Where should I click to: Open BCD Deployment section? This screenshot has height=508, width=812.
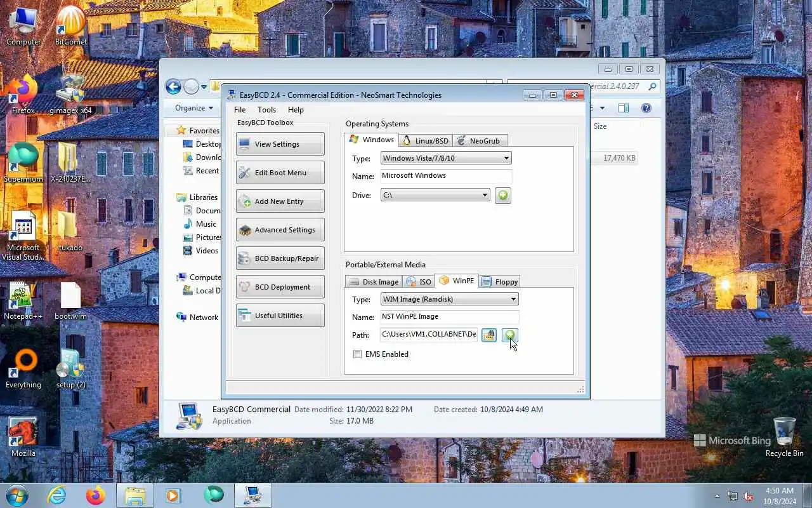(280, 287)
